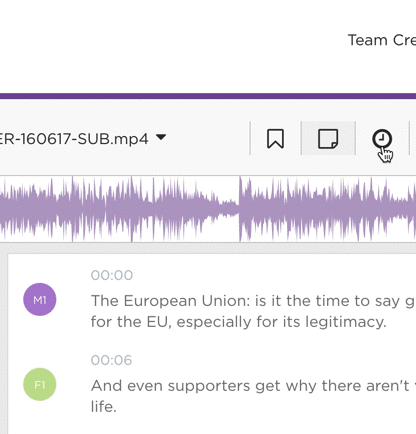Click the purple progress bar below the header
Viewport: 416px width, 434px height.
tap(208, 96)
